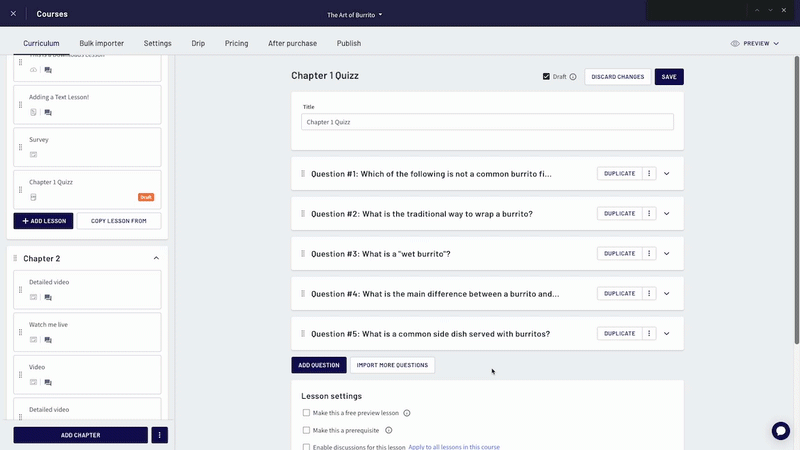Expand Question #4 with chevron
This screenshot has width=800, height=450.
click(x=666, y=293)
